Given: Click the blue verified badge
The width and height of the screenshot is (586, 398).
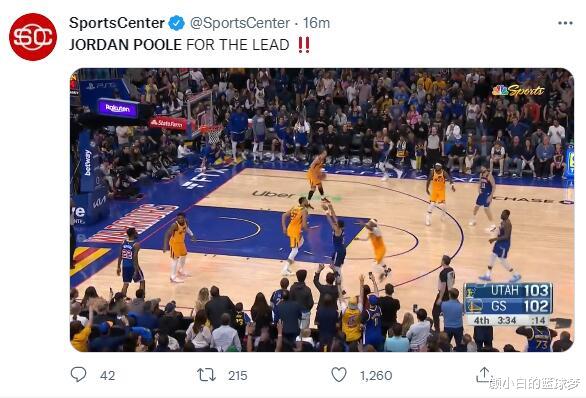Looking at the screenshot, I should (x=176, y=23).
